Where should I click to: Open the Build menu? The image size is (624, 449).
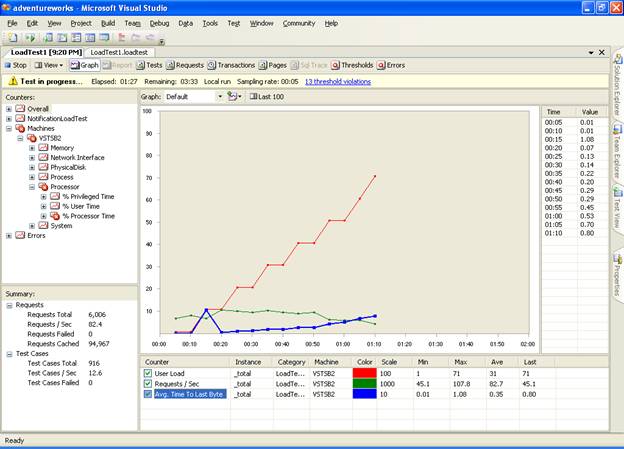click(108, 23)
